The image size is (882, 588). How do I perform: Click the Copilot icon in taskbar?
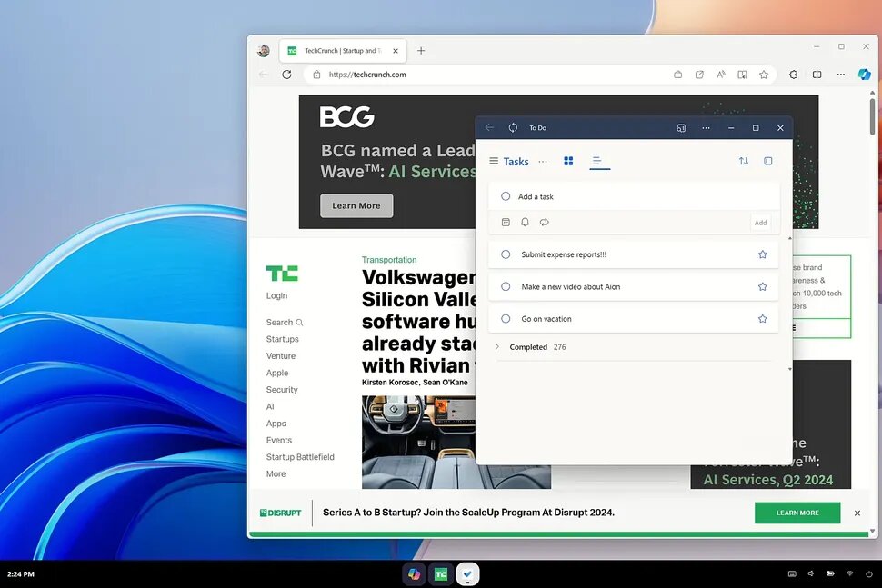click(x=414, y=574)
